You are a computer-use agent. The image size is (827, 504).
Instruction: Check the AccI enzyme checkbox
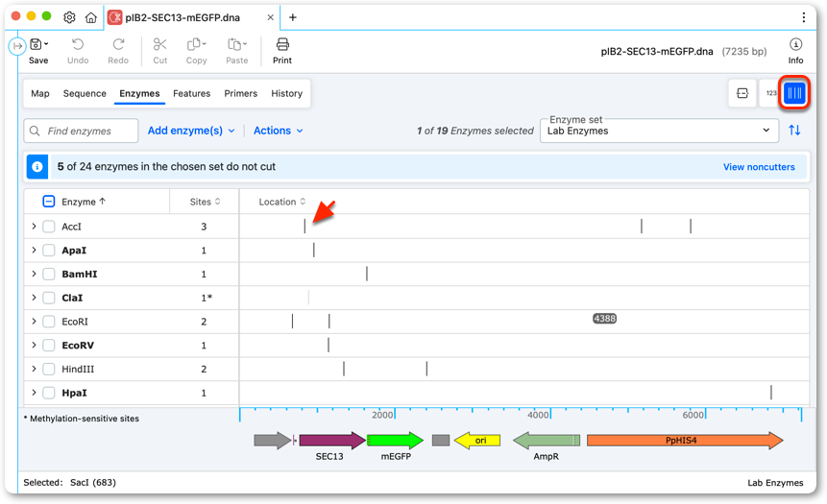click(49, 227)
